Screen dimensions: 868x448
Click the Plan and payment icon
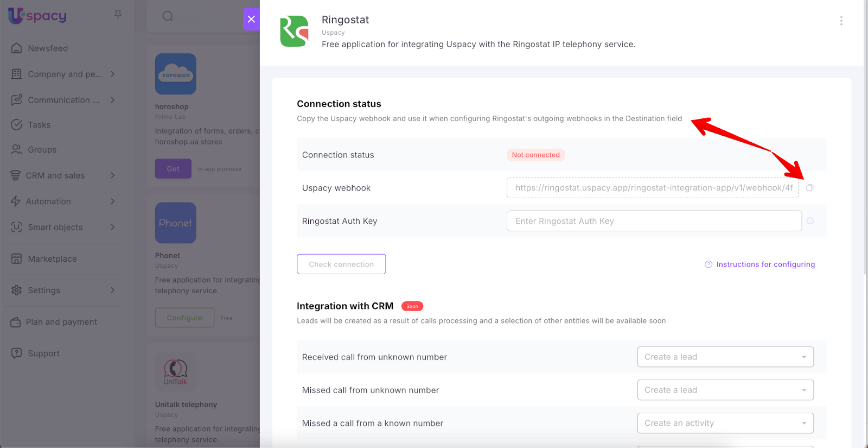point(16,322)
